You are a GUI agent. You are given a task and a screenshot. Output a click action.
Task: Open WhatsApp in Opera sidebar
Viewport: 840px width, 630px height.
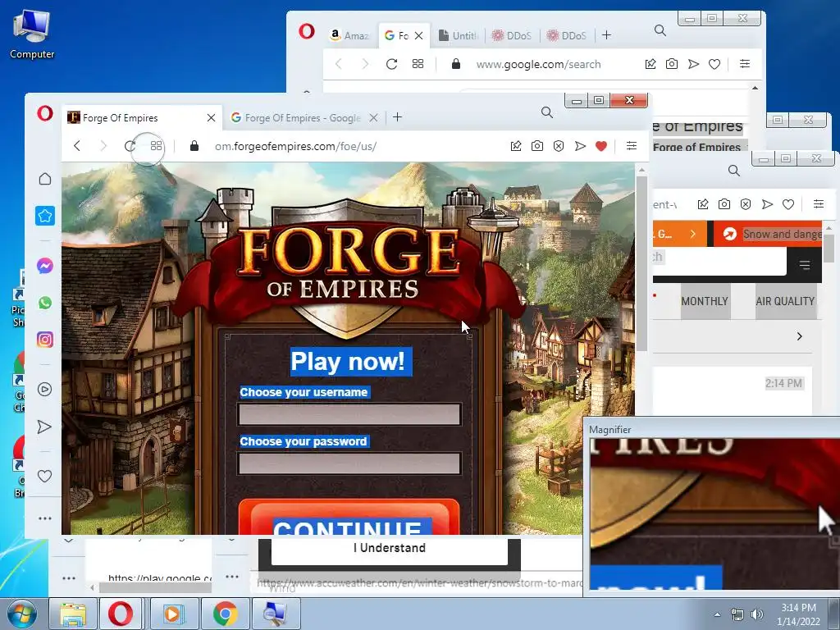(45, 303)
